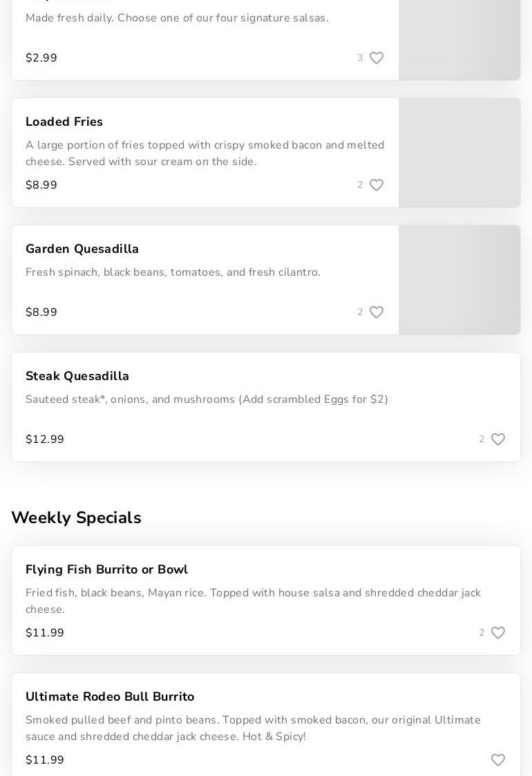Open Ultimate Rodeo Bull Burrito details
532x776 pixels.
click(110, 697)
